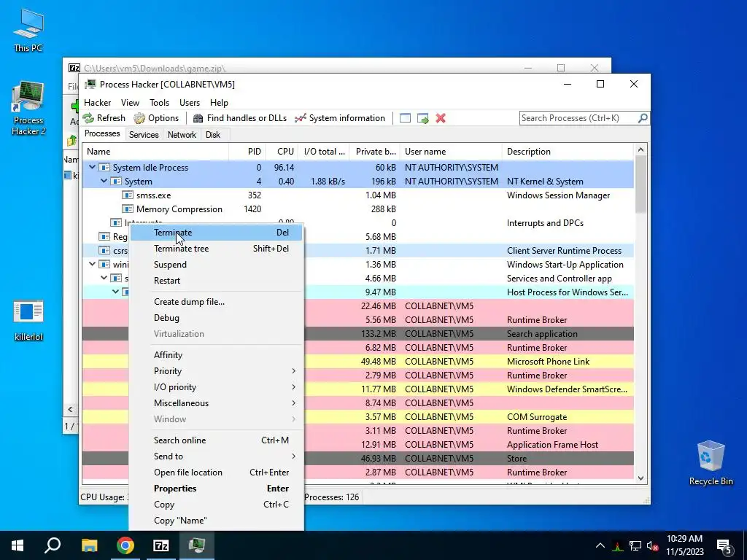Image resolution: width=747 pixels, height=560 pixels.
Task: Open the View menu
Action: [x=130, y=103]
